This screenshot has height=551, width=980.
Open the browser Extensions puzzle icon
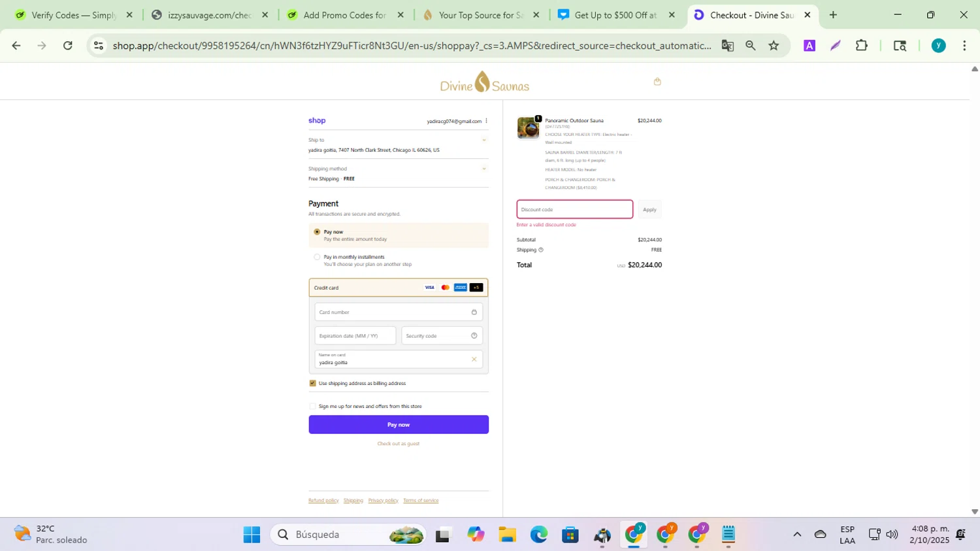coord(861,46)
